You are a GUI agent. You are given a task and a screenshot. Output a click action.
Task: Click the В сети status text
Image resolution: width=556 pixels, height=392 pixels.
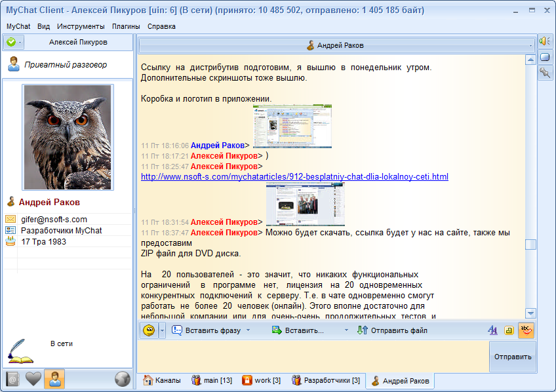tap(62, 343)
